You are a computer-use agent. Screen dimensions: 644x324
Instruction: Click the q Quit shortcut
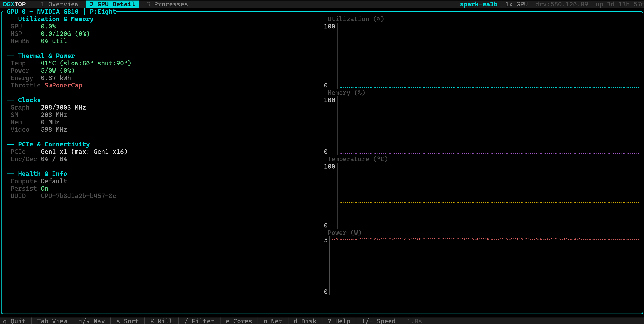tap(14, 321)
